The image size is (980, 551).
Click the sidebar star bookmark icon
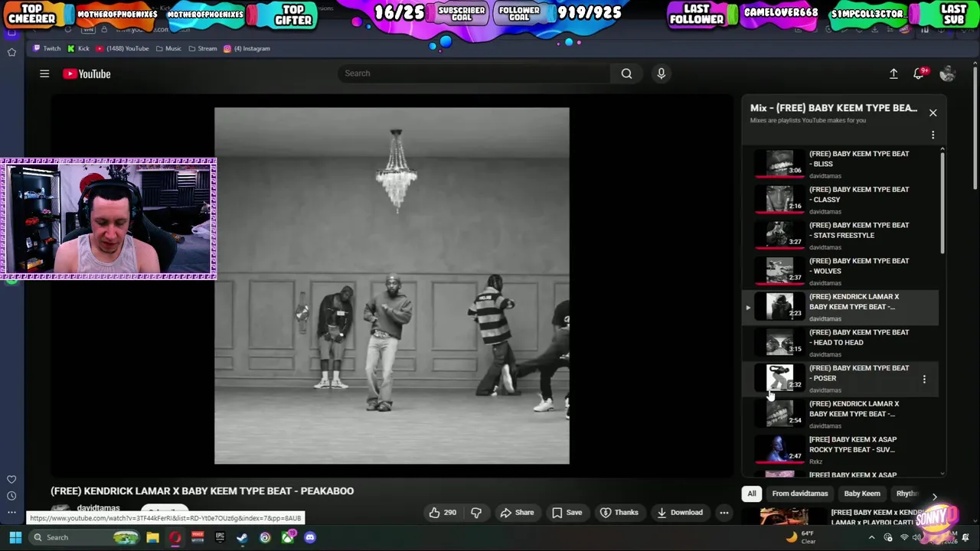tap(11, 52)
